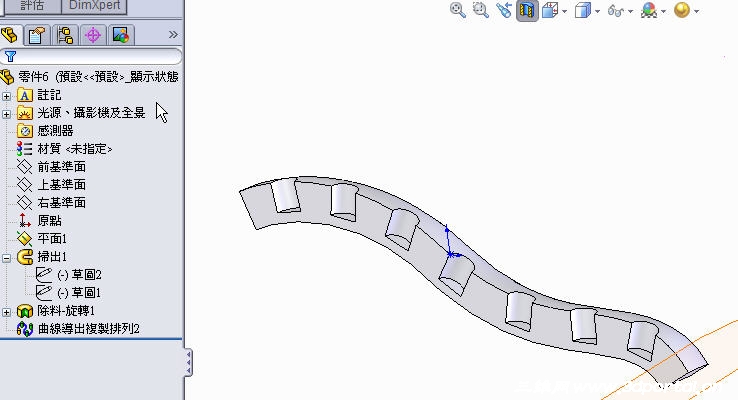The width and height of the screenshot is (738, 400).
Task: Click the 平面1 plane icon
Action: click(24, 239)
